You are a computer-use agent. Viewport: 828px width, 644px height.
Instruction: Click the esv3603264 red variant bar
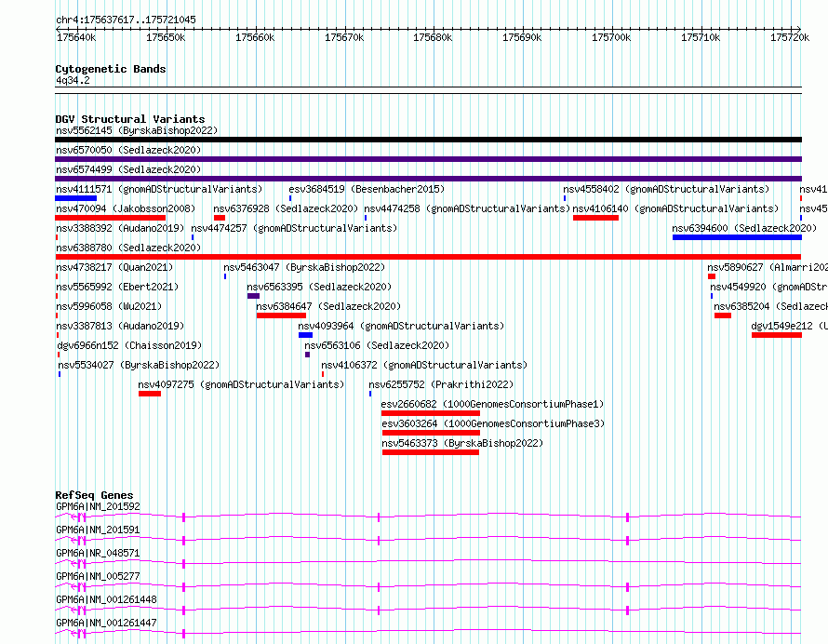pyautogui.click(x=431, y=433)
